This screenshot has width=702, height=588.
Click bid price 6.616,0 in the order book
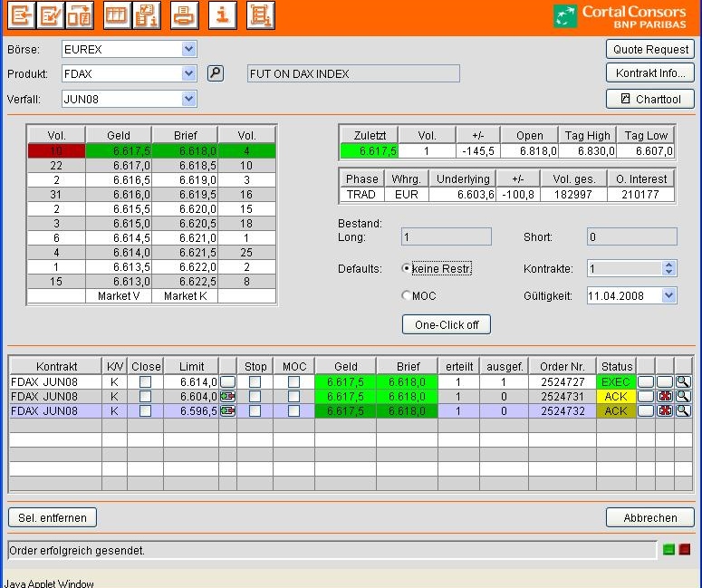coord(119,195)
